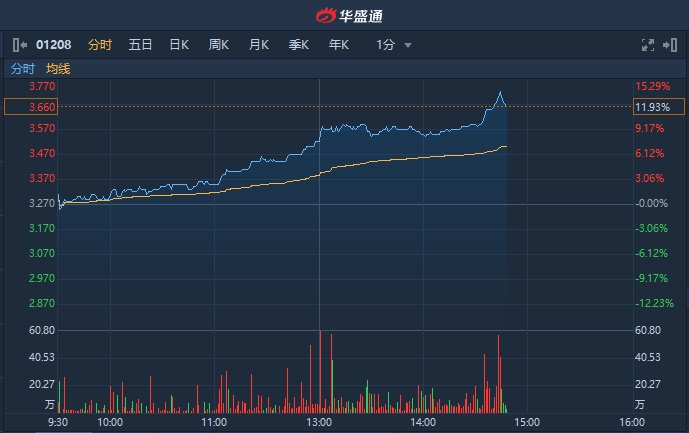Toggle the 分时 price line legend
The width and height of the screenshot is (689, 433).
pos(22,69)
